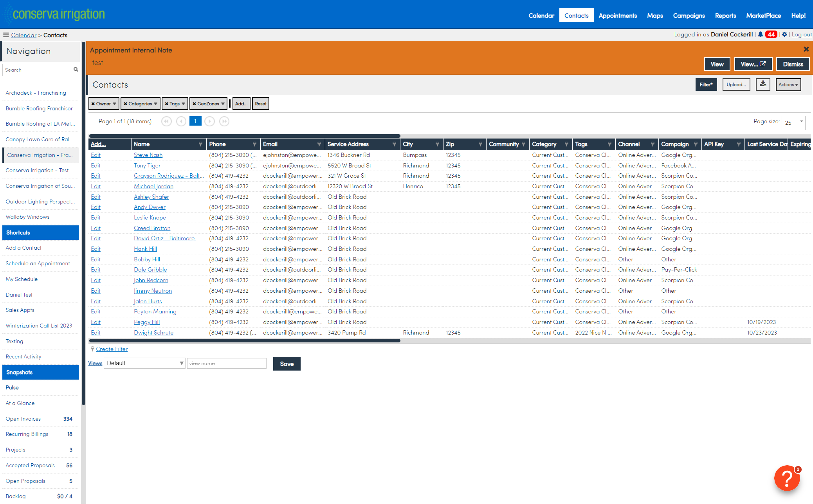Click the Log out link
The height and width of the screenshot is (504, 813).
(802, 34)
